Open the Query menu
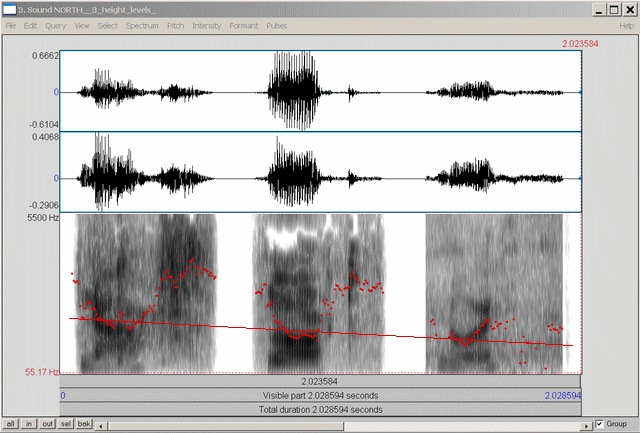Screen dimensions: 640x433 (56, 25)
